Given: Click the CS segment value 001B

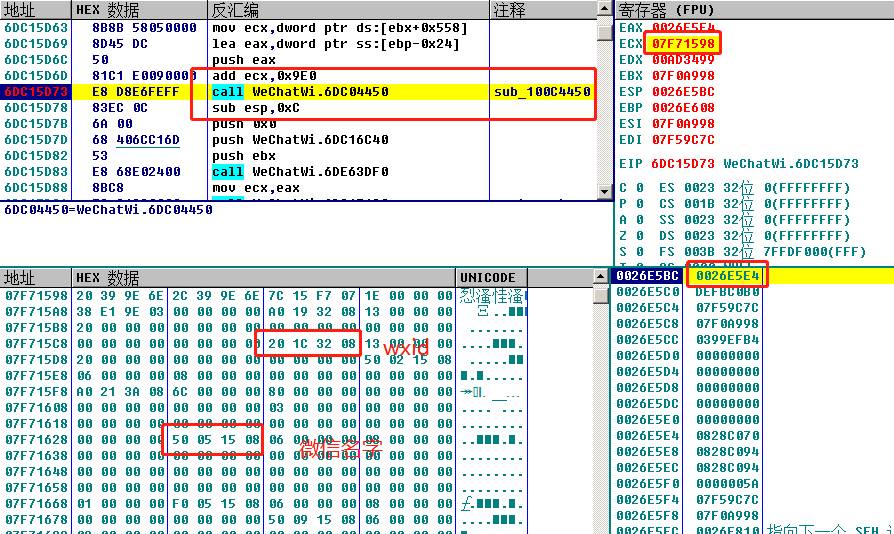Looking at the screenshot, I should click(x=699, y=203).
